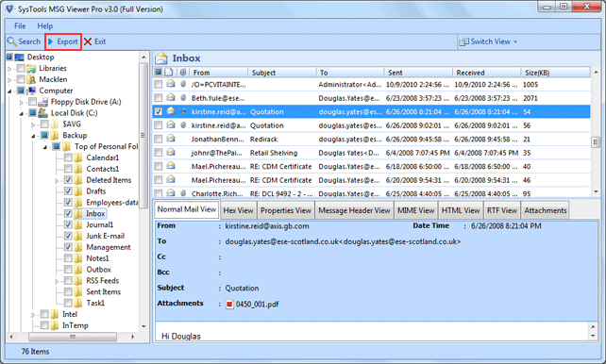Check the Contacts1 folder checkbox
The width and height of the screenshot is (606, 364).
68,169
